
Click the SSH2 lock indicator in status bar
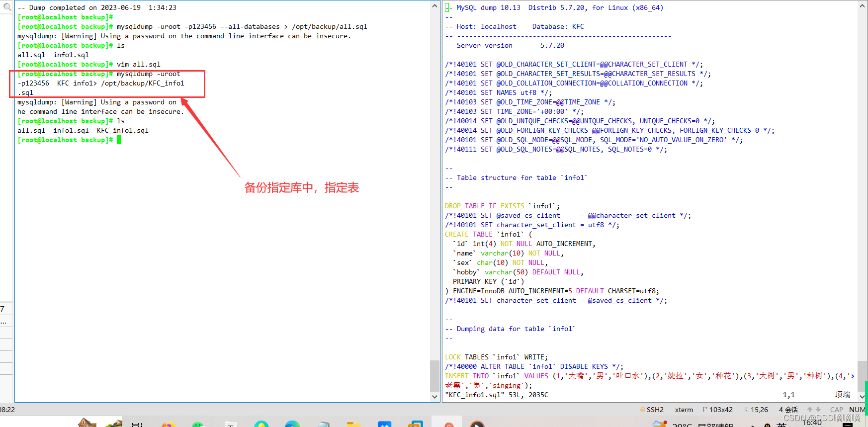[x=652, y=410]
